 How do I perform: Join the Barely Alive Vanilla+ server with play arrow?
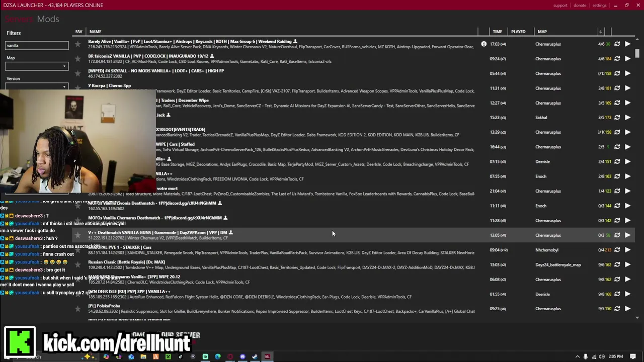[x=627, y=44]
